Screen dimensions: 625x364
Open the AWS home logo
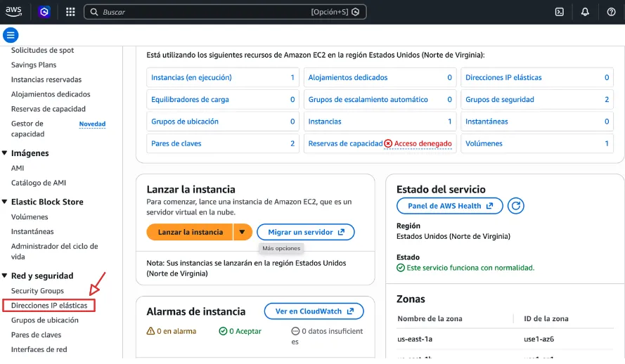tap(13, 11)
